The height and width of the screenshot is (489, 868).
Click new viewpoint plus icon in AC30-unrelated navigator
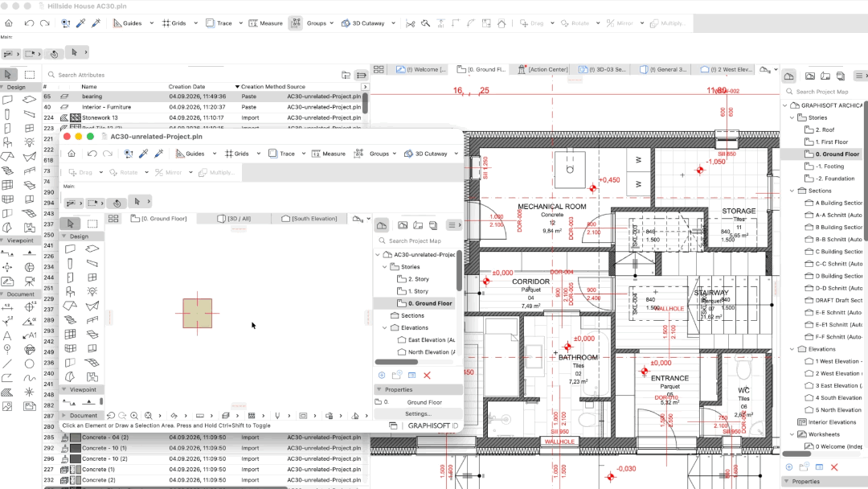tap(382, 376)
